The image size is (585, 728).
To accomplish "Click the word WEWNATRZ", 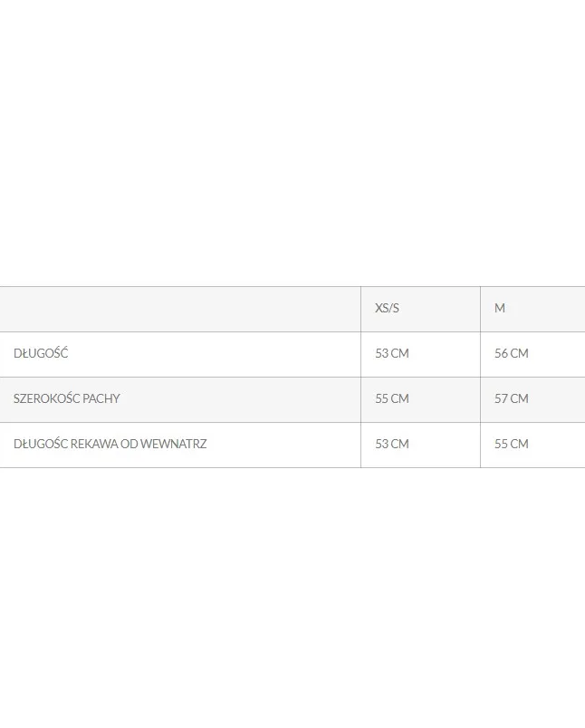I will pyautogui.click(x=174, y=444).
